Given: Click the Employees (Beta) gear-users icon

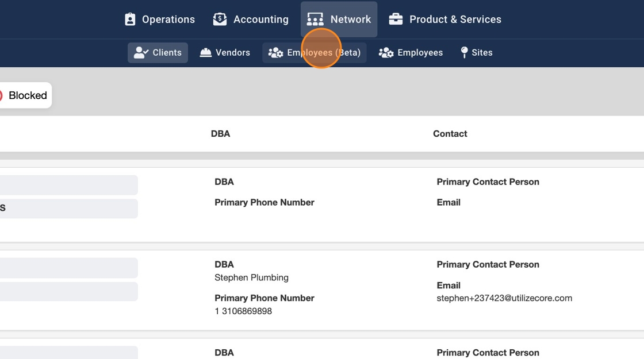Looking at the screenshot, I should [x=276, y=53].
